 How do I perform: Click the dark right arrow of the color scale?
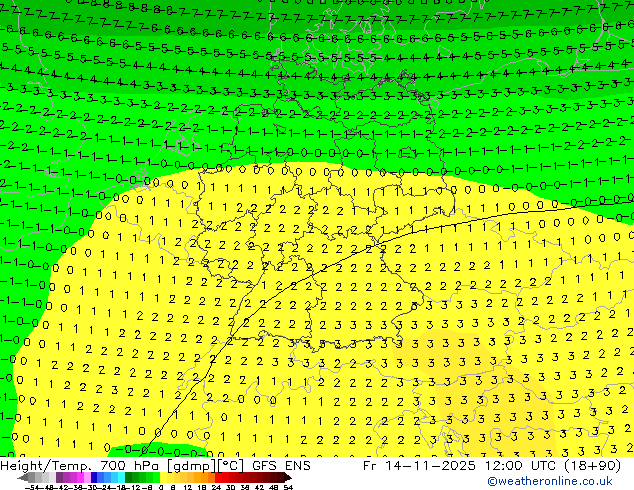point(287,478)
